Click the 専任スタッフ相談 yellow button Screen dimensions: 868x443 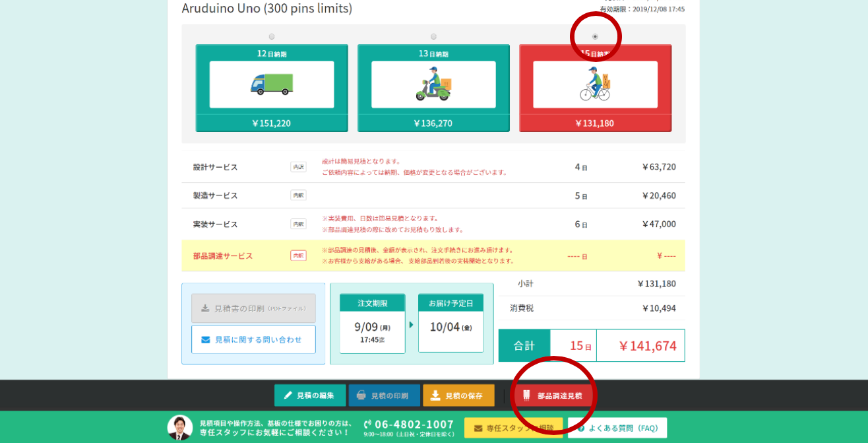pos(513,428)
